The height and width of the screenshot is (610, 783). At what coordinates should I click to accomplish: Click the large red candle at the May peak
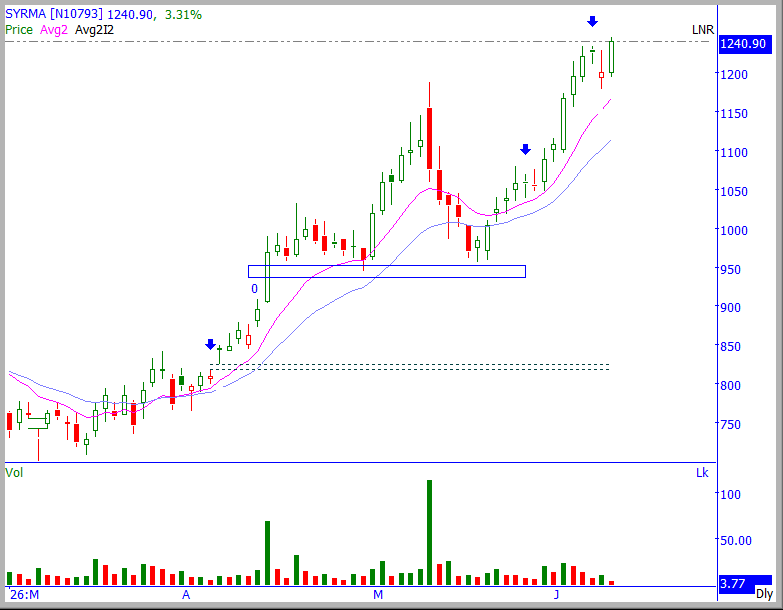tap(429, 138)
